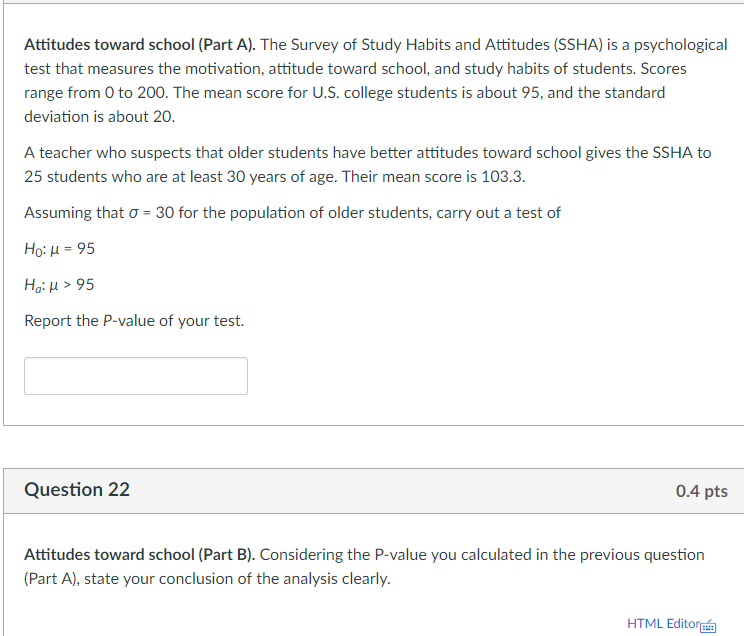The image size is (744, 636).
Task: Click the sentence beginning "Assuming that σ = 30"
Action: click(x=292, y=213)
